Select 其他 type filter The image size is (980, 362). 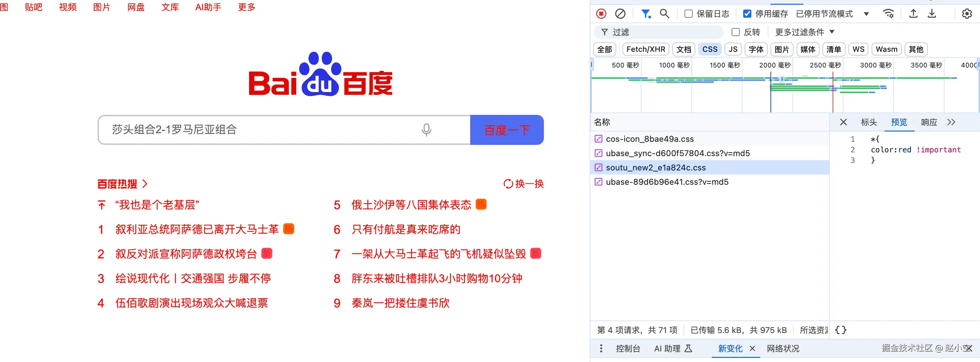tap(916, 49)
